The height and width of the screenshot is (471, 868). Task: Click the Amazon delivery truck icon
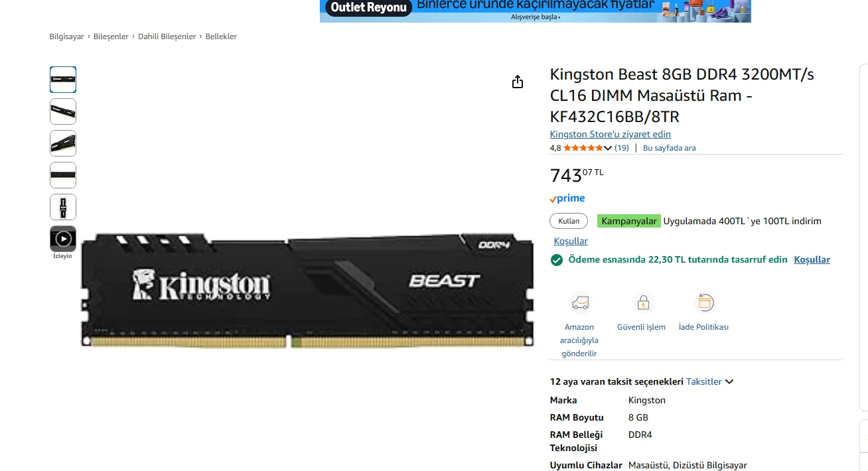coord(580,303)
